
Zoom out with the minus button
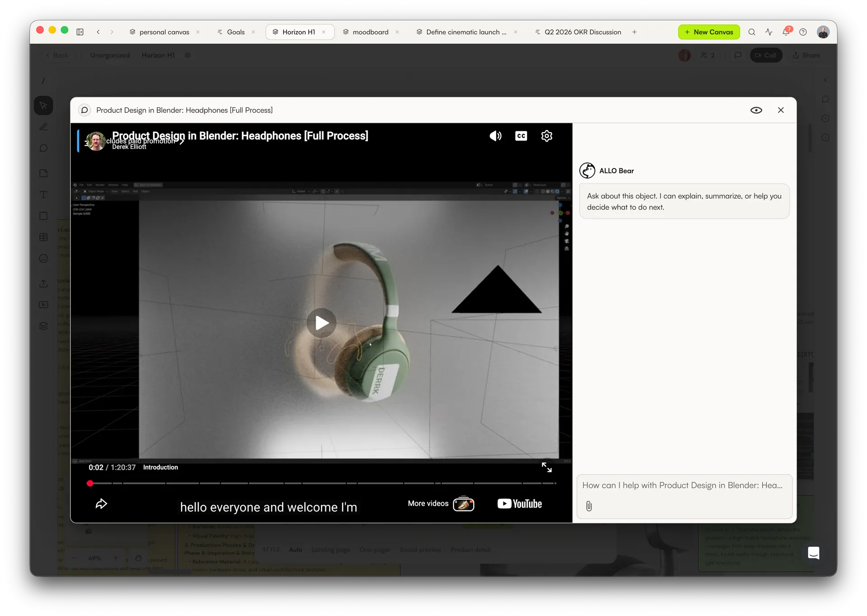(74, 558)
